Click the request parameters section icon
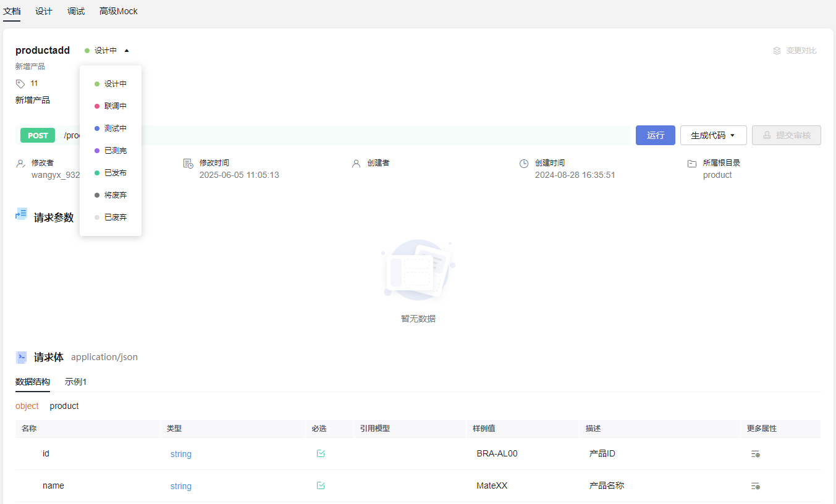The image size is (836, 504). point(21,214)
